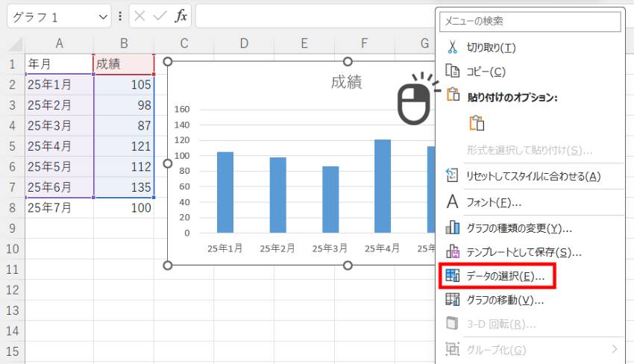Click chart top-left resize handle
This screenshot has height=364, width=634.
tap(167, 61)
